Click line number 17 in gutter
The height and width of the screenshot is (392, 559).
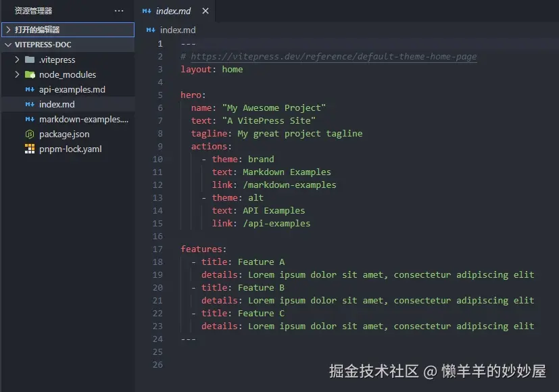157,249
